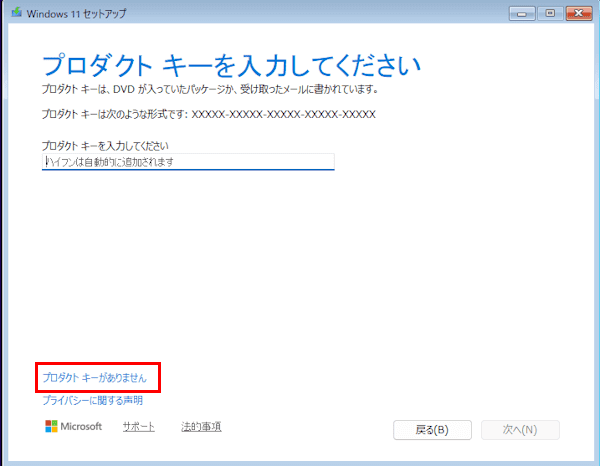Click the 'プロダクト キーを入力してください' heading
The width and height of the screenshot is (600, 466).
click(231, 65)
